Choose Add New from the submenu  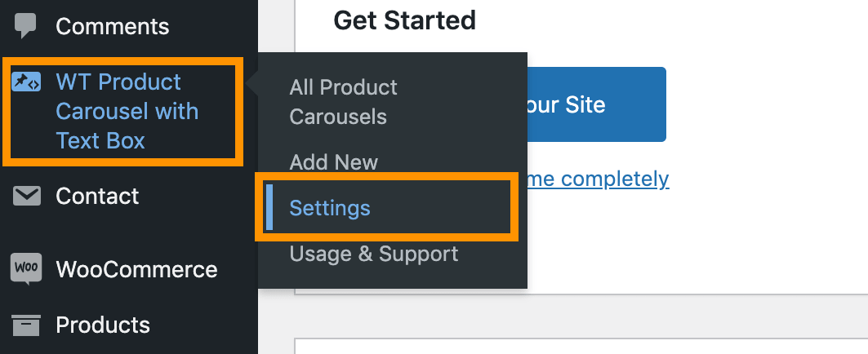pyautogui.click(x=334, y=162)
